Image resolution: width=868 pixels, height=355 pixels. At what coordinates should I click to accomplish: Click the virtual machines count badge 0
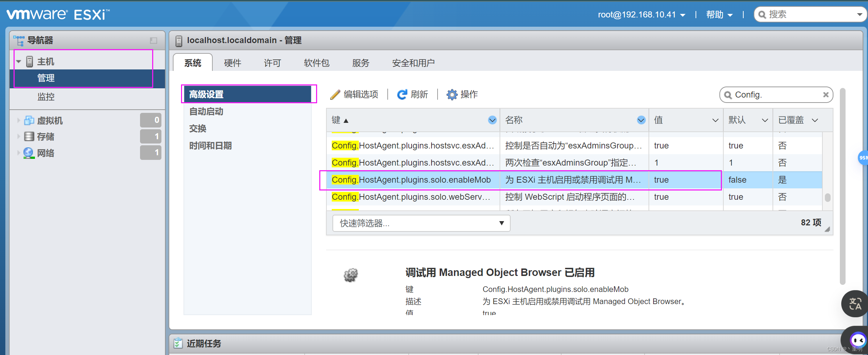point(151,120)
